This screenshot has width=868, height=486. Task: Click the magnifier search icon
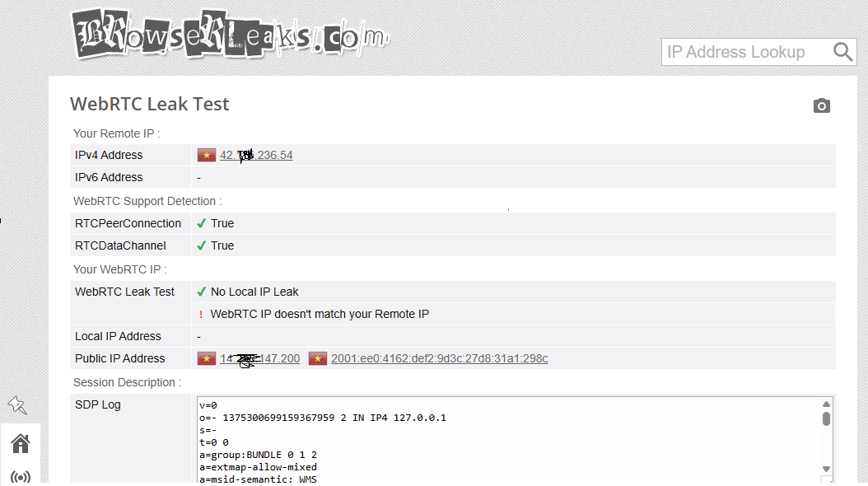[842, 52]
